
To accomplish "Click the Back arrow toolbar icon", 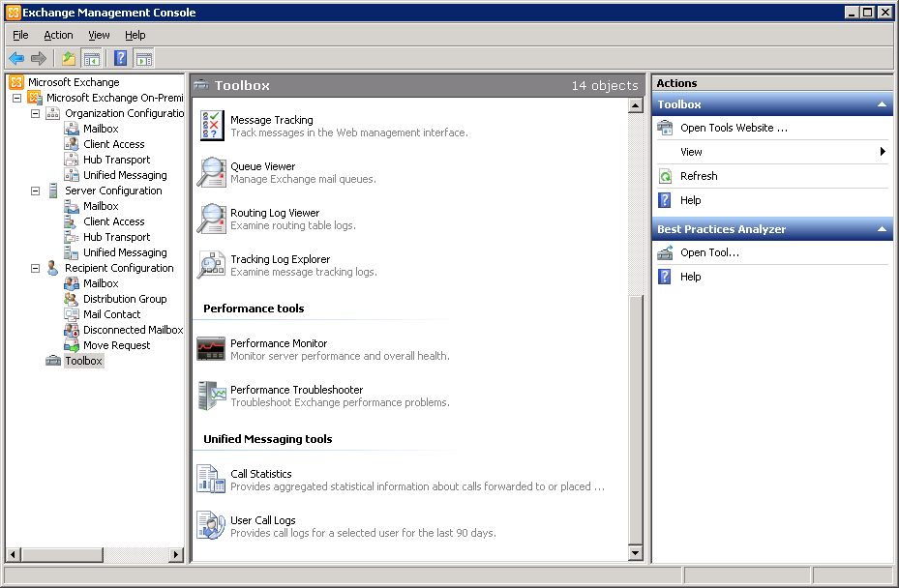I will [16, 58].
